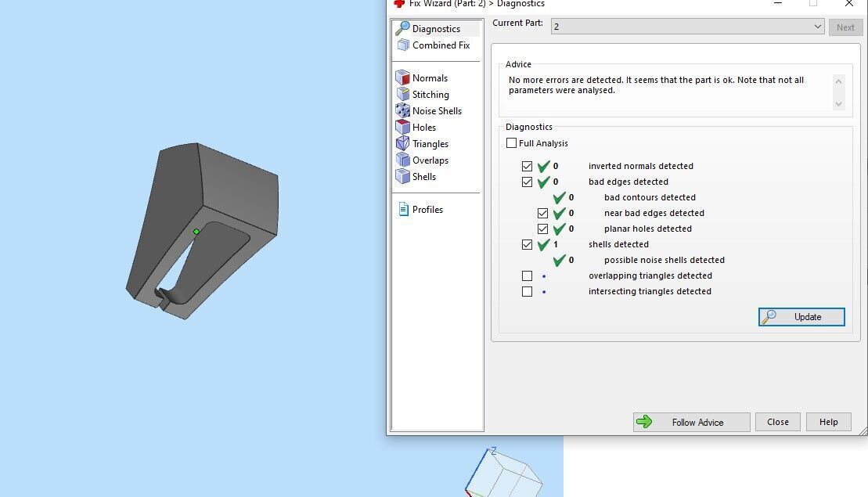Open the Stitching cube icon
Screen dimensions: 868x497
point(402,94)
